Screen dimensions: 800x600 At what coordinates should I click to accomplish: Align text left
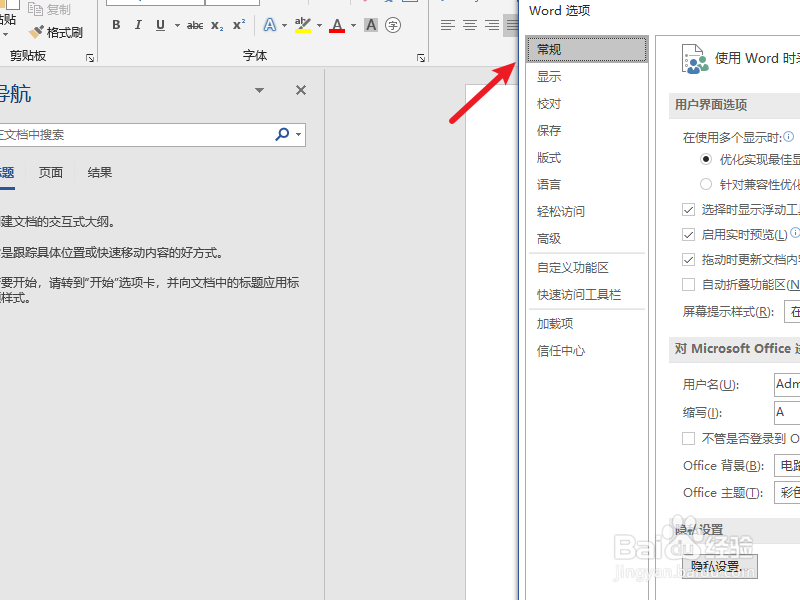pyautogui.click(x=447, y=25)
